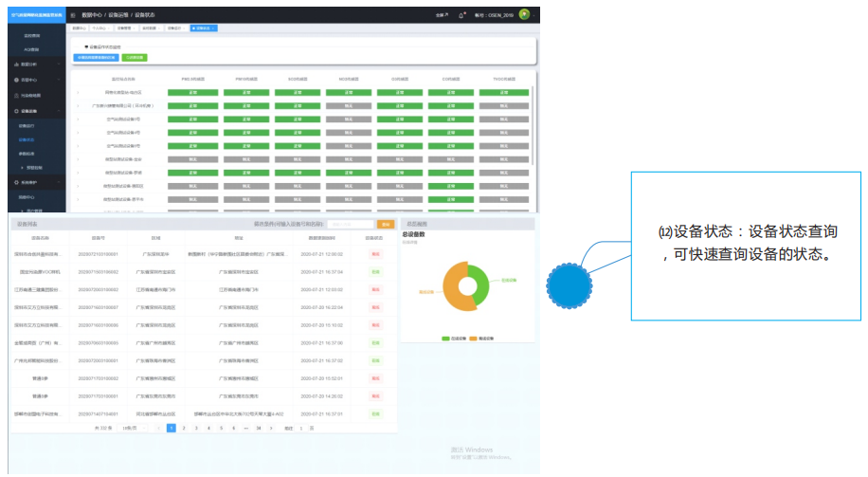Expand the 广东 company station row
This screenshot has height=477, width=868.
79,106
